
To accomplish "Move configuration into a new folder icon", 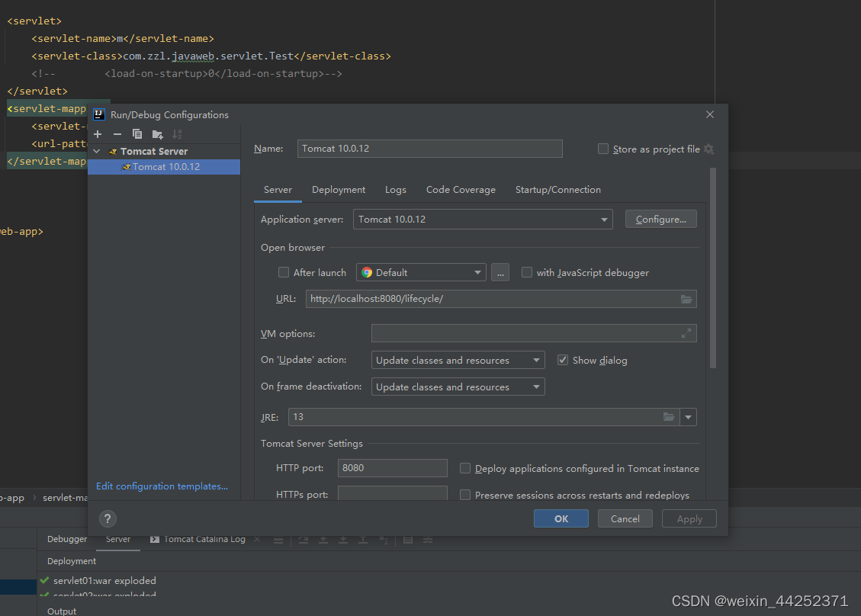I will (157, 134).
